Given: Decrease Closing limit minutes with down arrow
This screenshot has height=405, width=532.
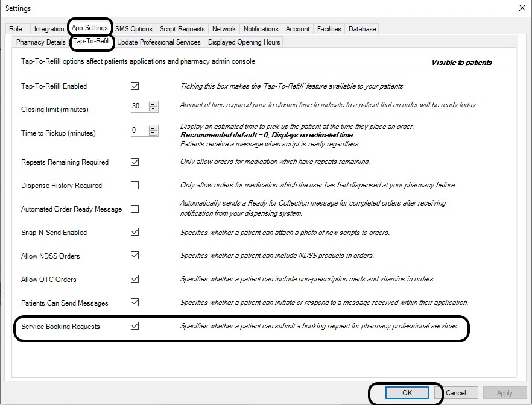Looking at the screenshot, I should pyautogui.click(x=153, y=109).
